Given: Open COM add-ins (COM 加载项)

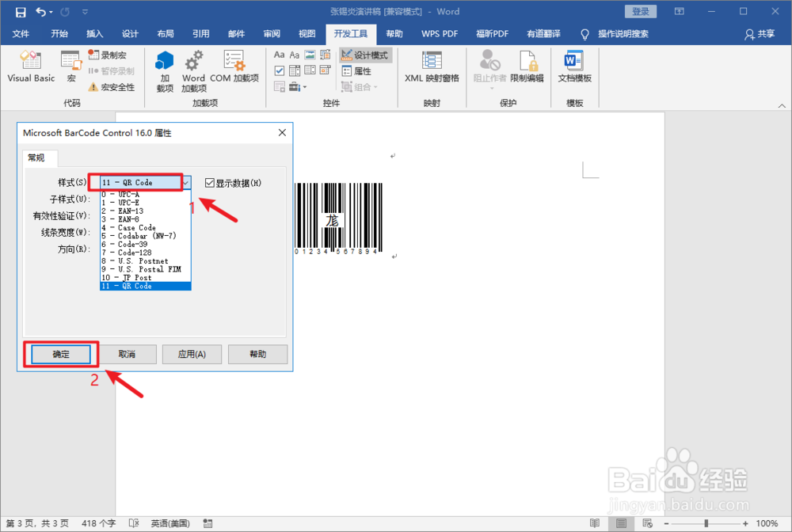Looking at the screenshot, I should pos(234,66).
